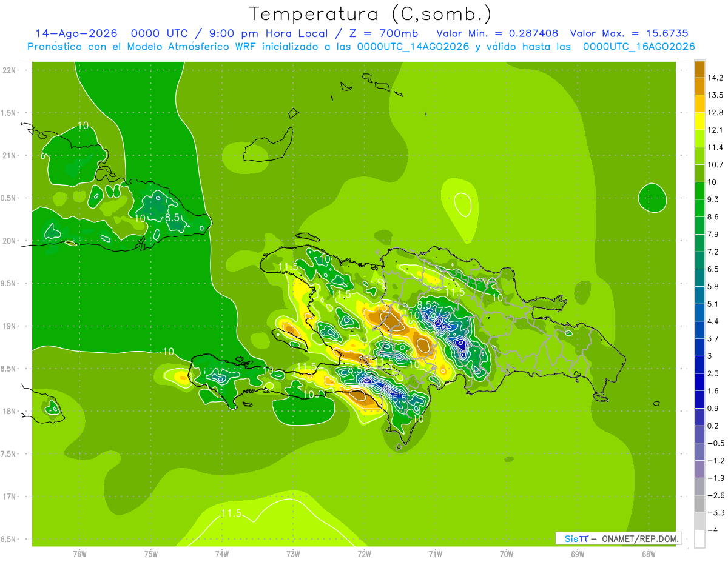Click the 17N latitude axis label
The image size is (728, 562).
click(x=9, y=497)
